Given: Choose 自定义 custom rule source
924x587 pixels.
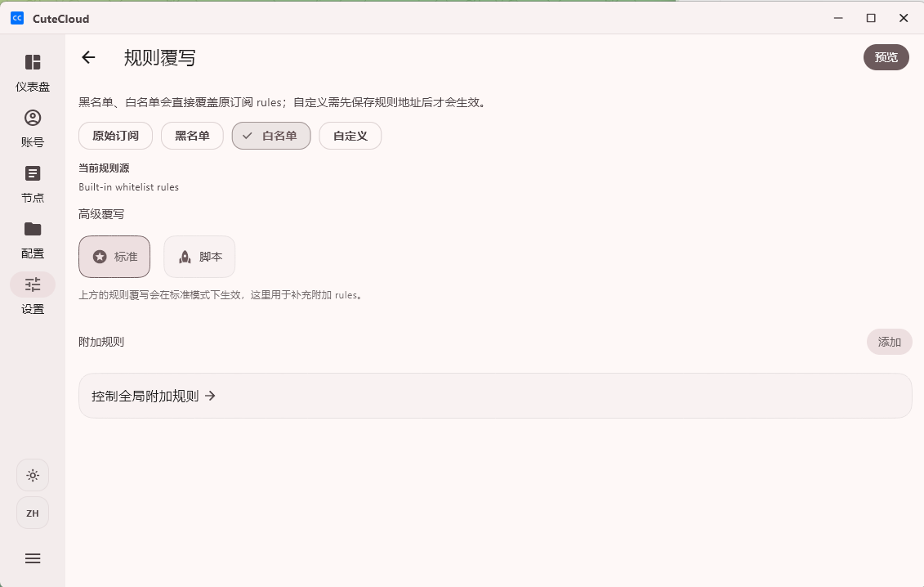Looking at the screenshot, I should point(350,136).
